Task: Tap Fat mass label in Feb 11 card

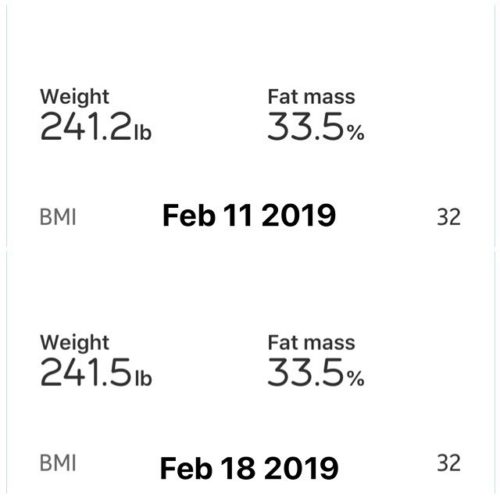Action: [311, 97]
